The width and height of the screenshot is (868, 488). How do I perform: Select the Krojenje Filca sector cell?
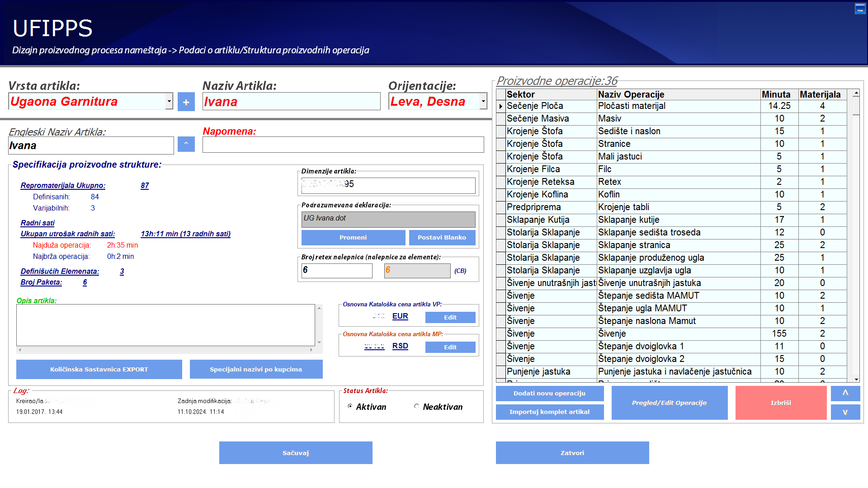[x=551, y=169]
